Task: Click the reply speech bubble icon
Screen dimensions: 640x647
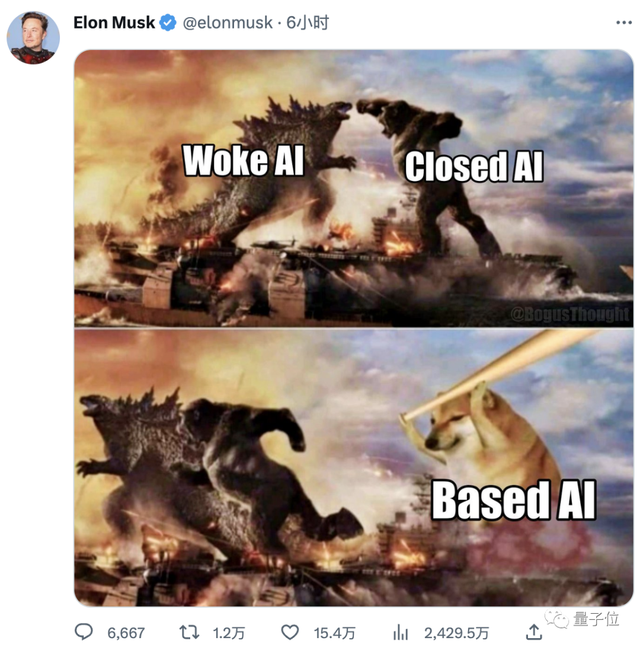Action: pyautogui.click(x=84, y=632)
